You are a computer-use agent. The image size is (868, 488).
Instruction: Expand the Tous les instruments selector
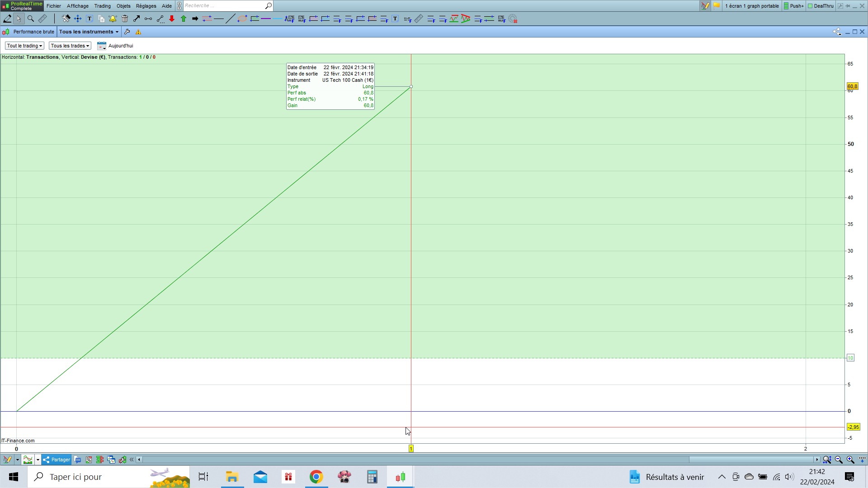pyautogui.click(x=89, y=32)
